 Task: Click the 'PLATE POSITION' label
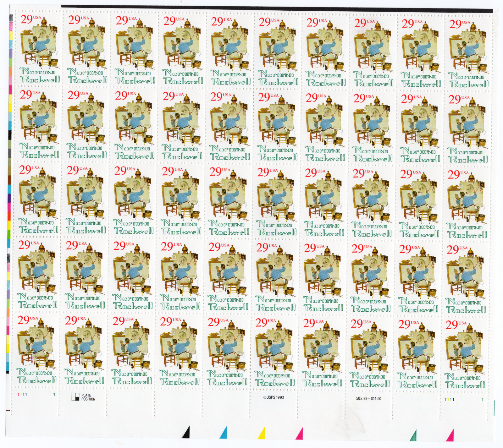pos(88,397)
